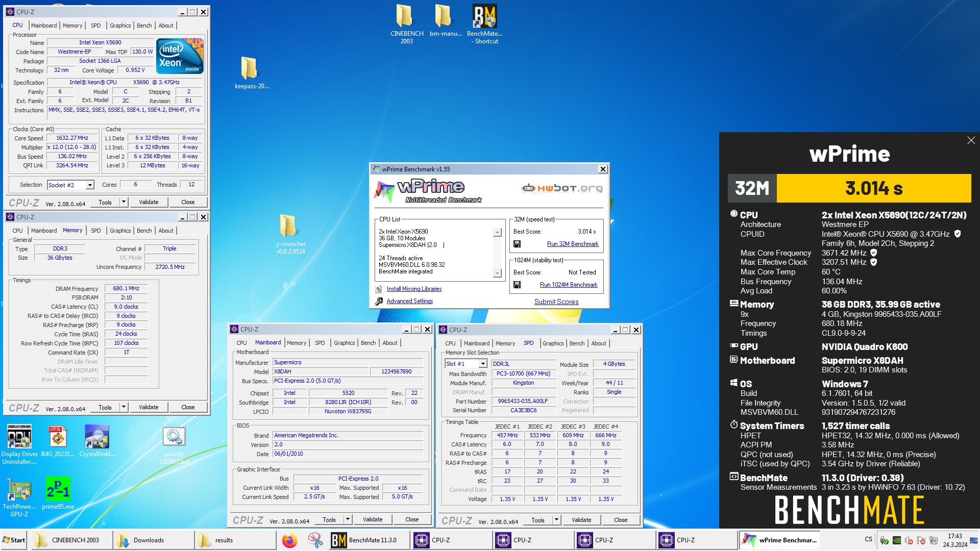Launch Firefox from the taskbar
Image resolution: width=980 pixels, height=551 pixels.
pos(289,540)
